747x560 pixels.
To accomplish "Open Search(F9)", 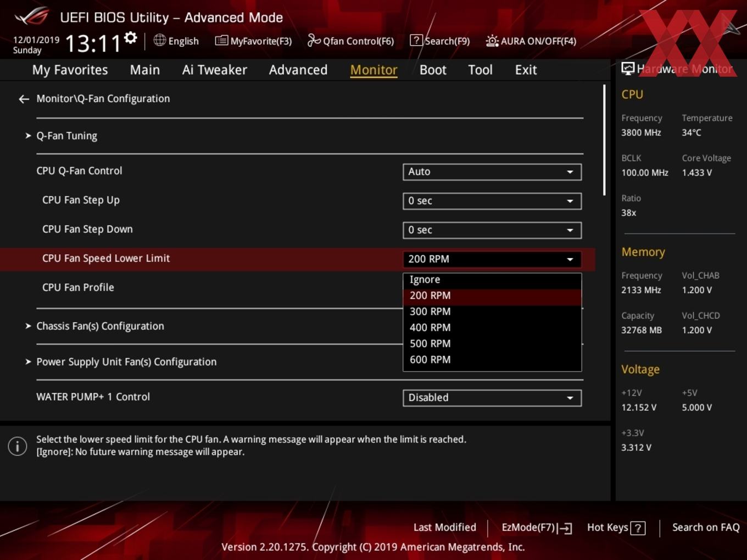I will [440, 41].
